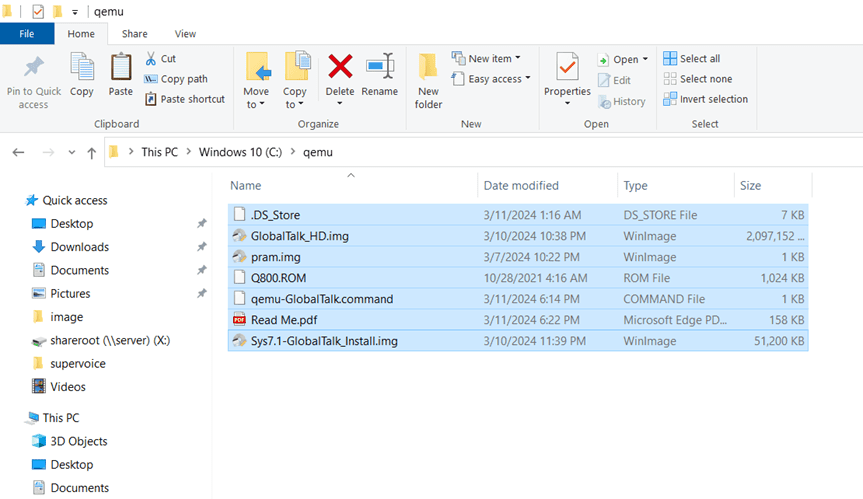
Task: Open shareroot (\\server) (X:) drive
Action: (101, 341)
